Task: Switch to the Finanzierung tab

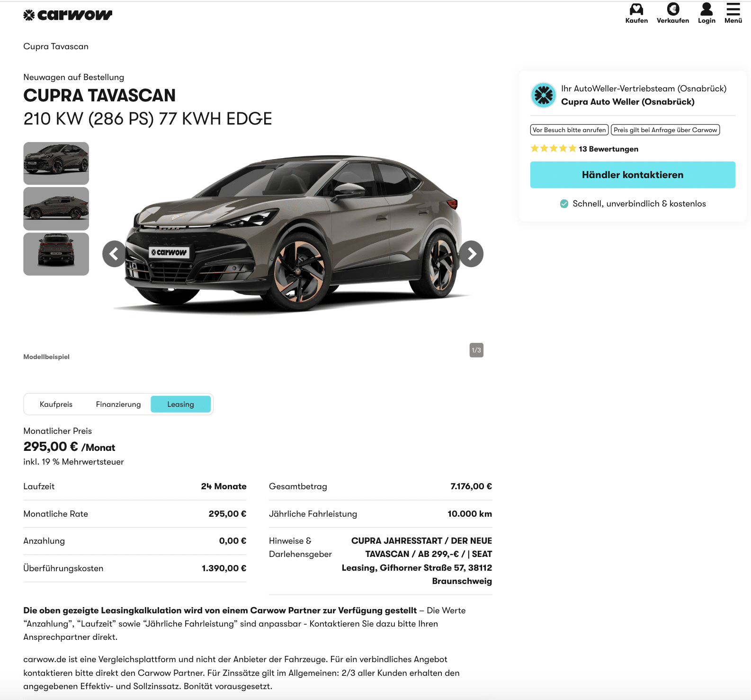Action: pyautogui.click(x=118, y=404)
